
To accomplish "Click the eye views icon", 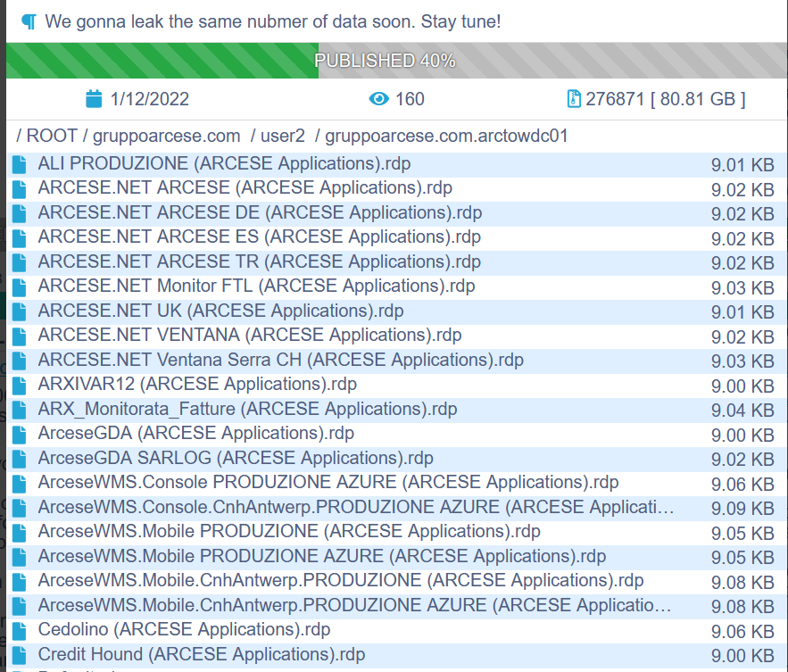I will pyautogui.click(x=379, y=99).
